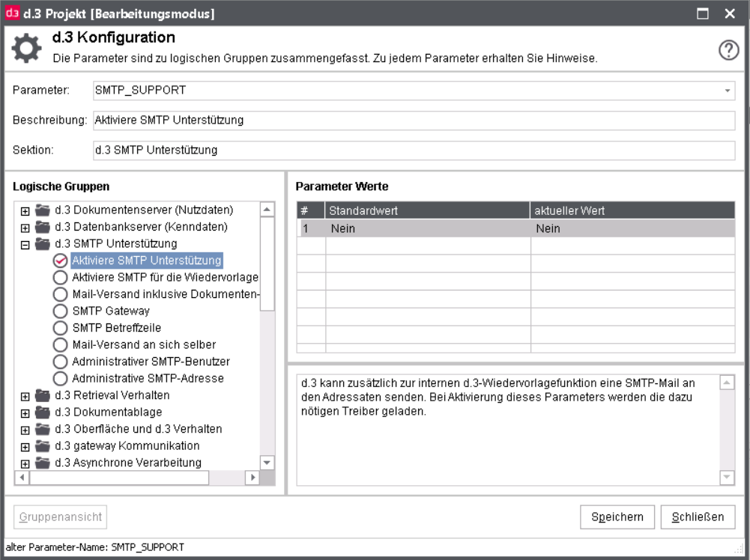750x560 pixels.
Task: Select tree item Aktiviere SMTP Unterstützung
Action: (146, 261)
